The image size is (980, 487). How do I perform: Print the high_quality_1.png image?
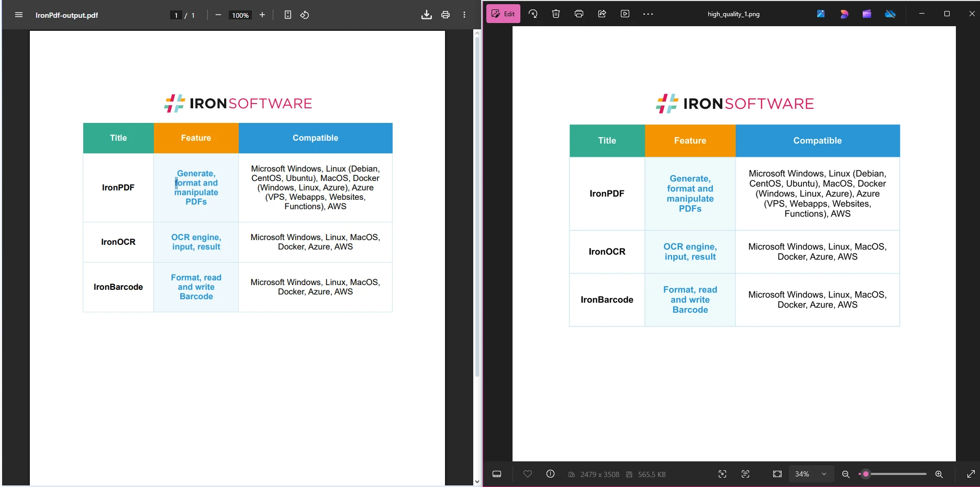point(579,14)
